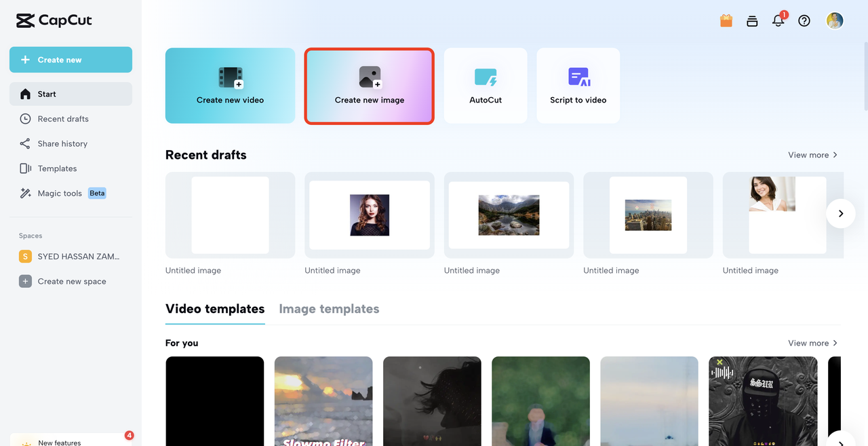Image resolution: width=868 pixels, height=446 pixels.
Task: Open the city skyline draft
Action: 648,215
